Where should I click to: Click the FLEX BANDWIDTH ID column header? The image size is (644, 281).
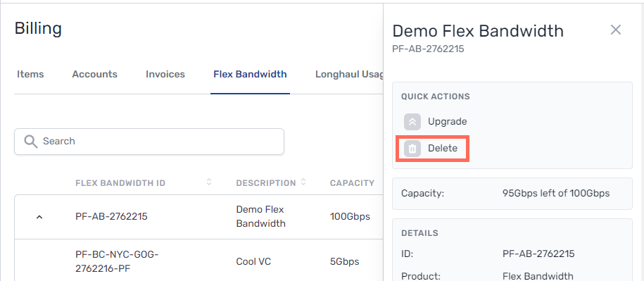click(x=120, y=183)
